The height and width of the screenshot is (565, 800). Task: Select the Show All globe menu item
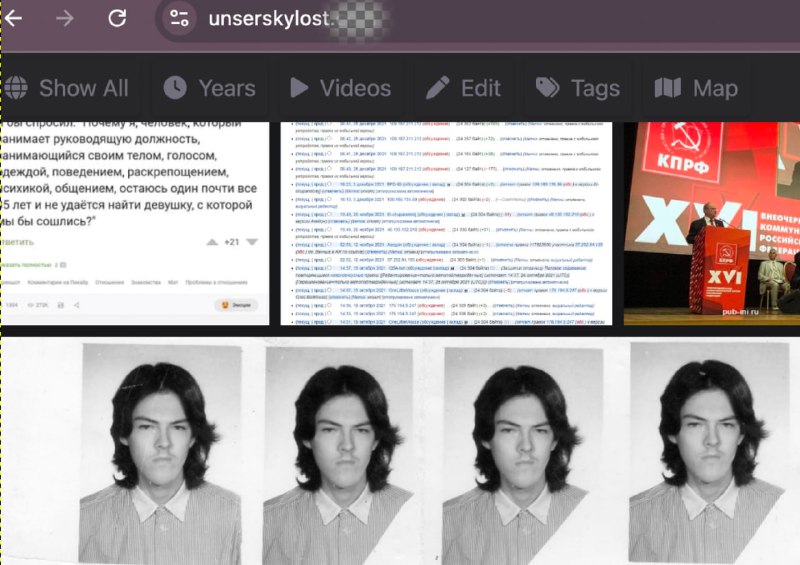[x=66, y=88]
